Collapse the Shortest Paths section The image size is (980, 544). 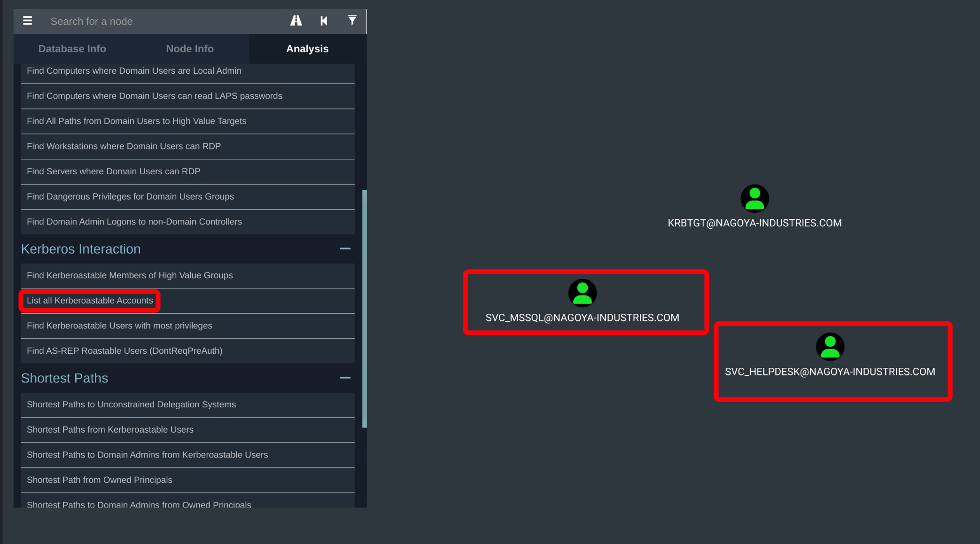tap(345, 378)
